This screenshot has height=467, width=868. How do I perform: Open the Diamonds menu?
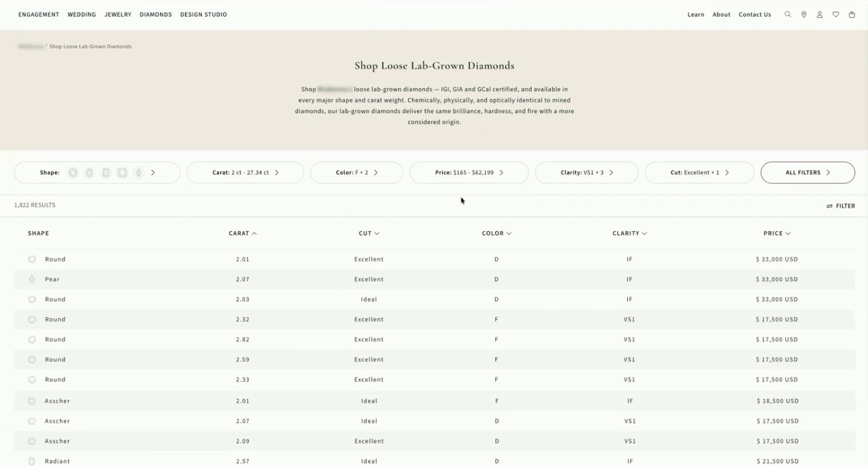(x=156, y=15)
